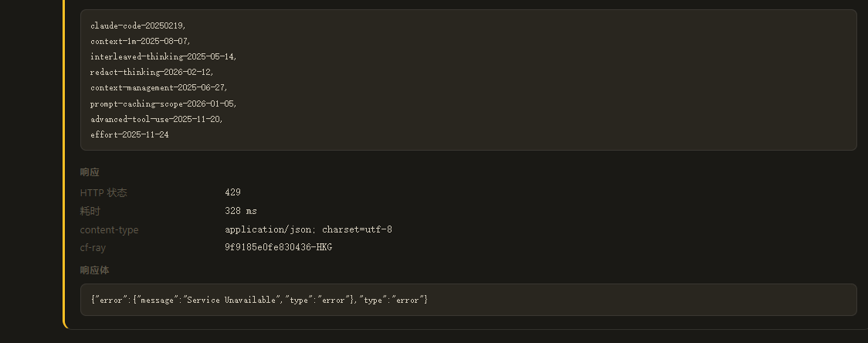Click the 耗时 label
The image size is (868, 343).
(x=90, y=211)
